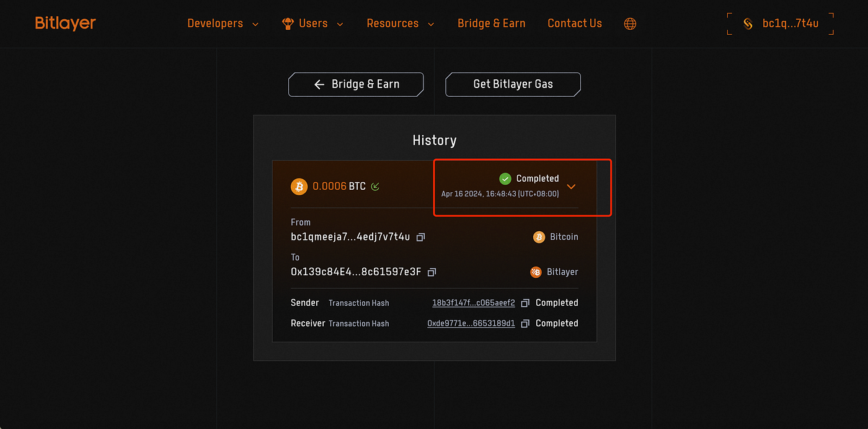Screen dimensions: 868x429
Task: Copy the Receiver transaction hash
Action: point(525,323)
